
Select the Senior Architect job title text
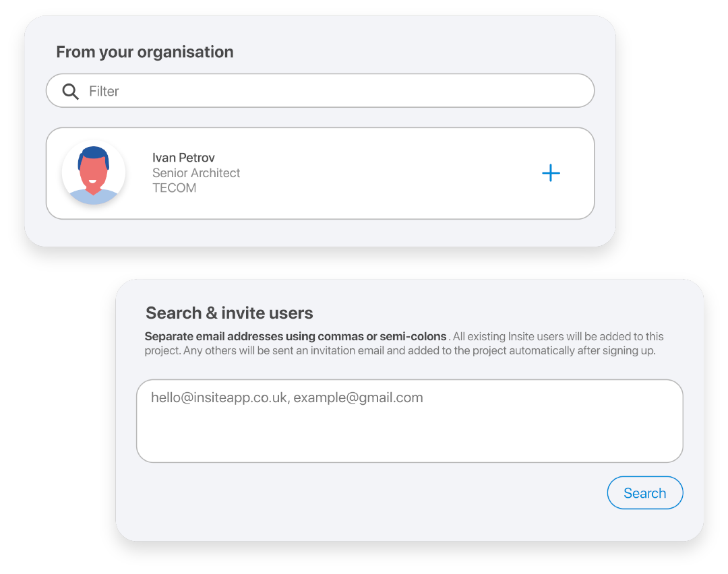195,173
